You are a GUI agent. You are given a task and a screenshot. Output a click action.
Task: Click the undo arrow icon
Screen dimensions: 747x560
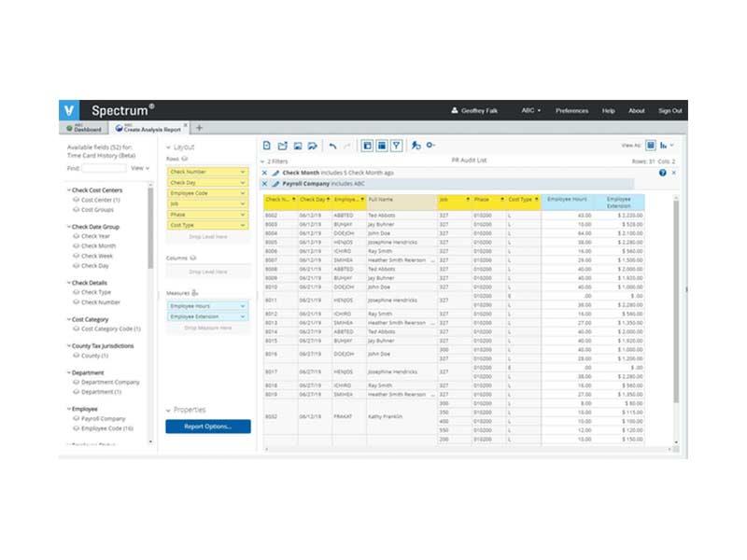pos(333,147)
